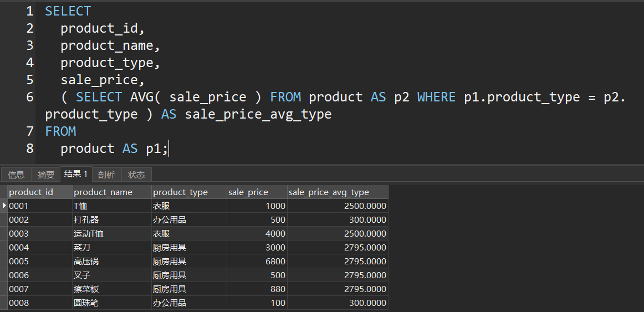Click line number 7 in editor gutter
The image size is (644, 312).
[30, 131]
